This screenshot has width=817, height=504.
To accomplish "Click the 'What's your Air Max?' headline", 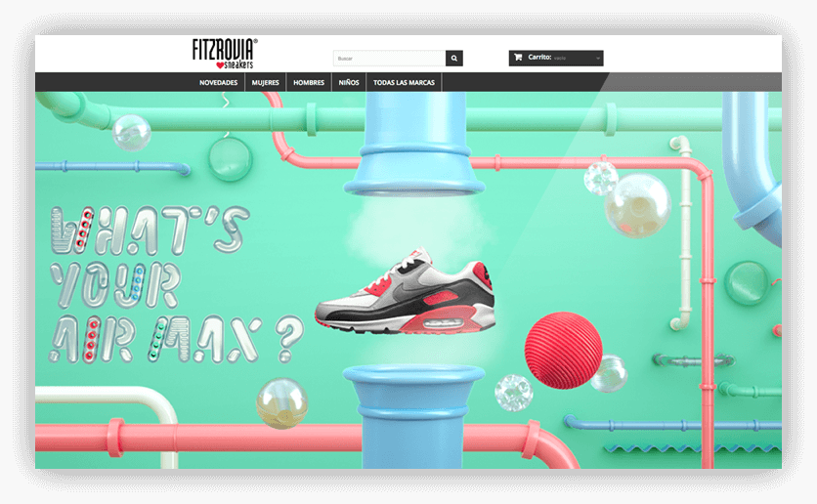I will 175,284.
